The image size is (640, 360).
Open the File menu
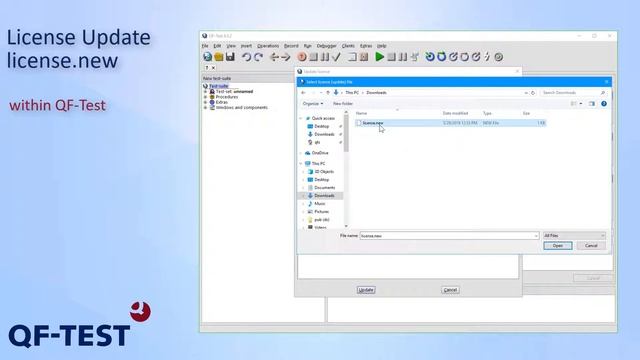click(x=205, y=46)
